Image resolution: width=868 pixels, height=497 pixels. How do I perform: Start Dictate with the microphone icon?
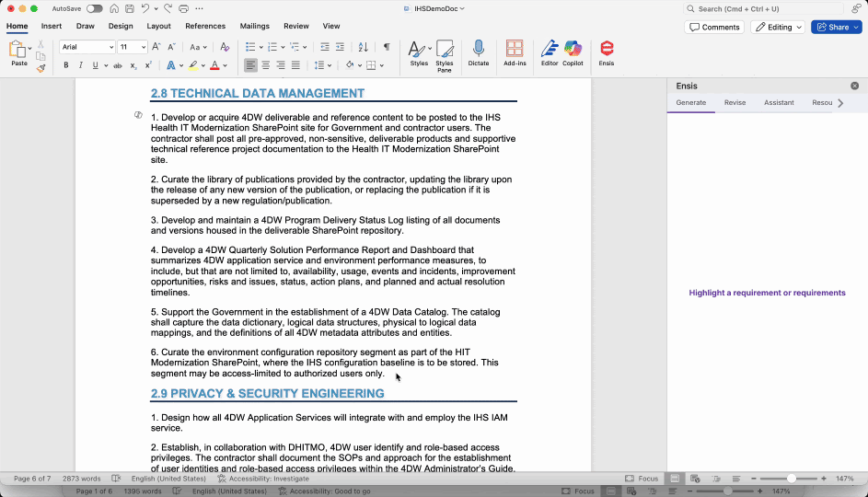click(x=479, y=53)
